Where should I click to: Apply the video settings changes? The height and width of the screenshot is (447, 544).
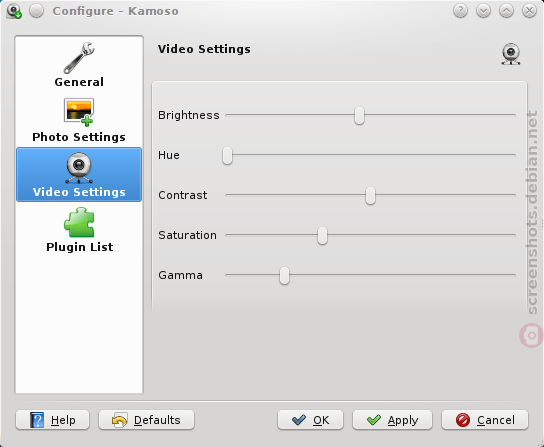pyautogui.click(x=392, y=420)
